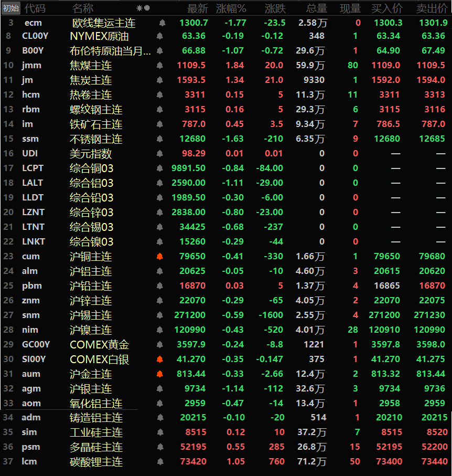Sort by the 总量 volume column header
The height and width of the screenshot is (476, 452).
click(316, 8)
